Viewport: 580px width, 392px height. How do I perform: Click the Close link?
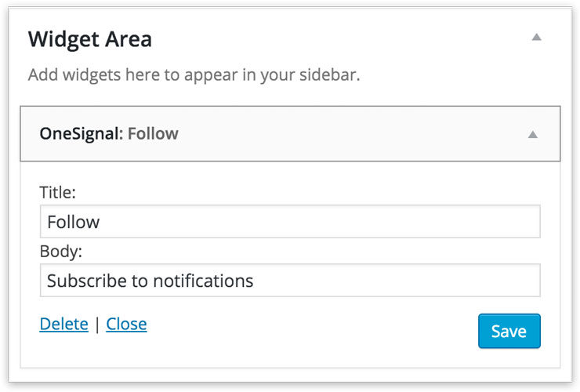(x=126, y=324)
